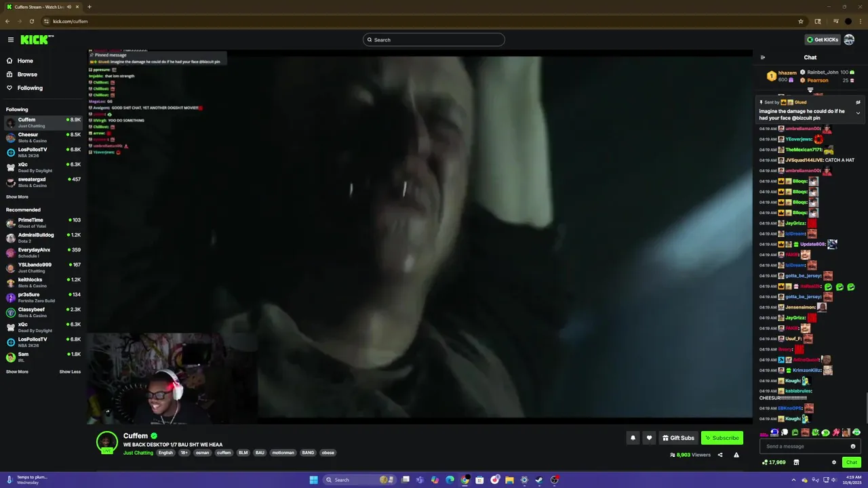Open sweatergxd channel in sidebar
This screenshot has width=868, height=488.
tap(43, 182)
